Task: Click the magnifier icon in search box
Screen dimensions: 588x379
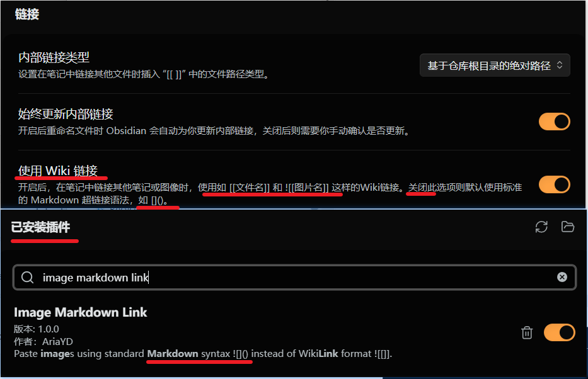Action: coord(27,278)
